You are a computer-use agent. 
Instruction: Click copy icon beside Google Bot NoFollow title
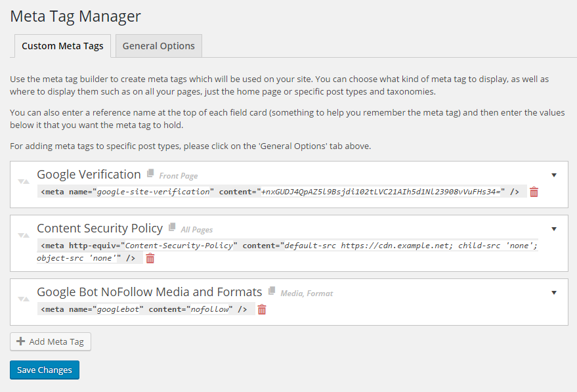(271, 292)
